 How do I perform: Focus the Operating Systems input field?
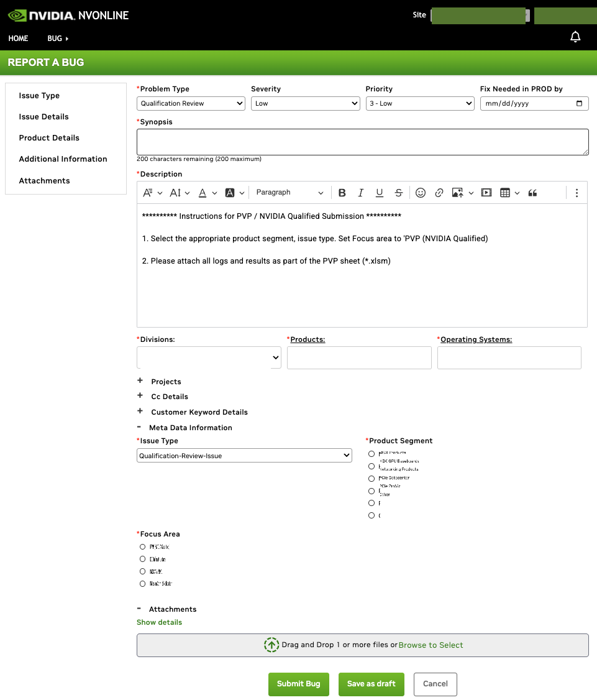click(x=509, y=357)
